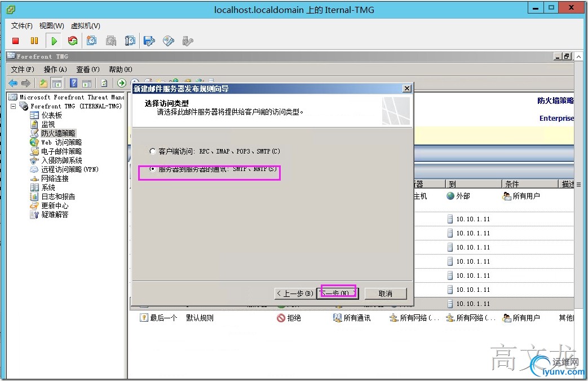This screenshot has height=381, width=588.
Task: Click the CD disc with wrench icon
Action: coord(169,41)
